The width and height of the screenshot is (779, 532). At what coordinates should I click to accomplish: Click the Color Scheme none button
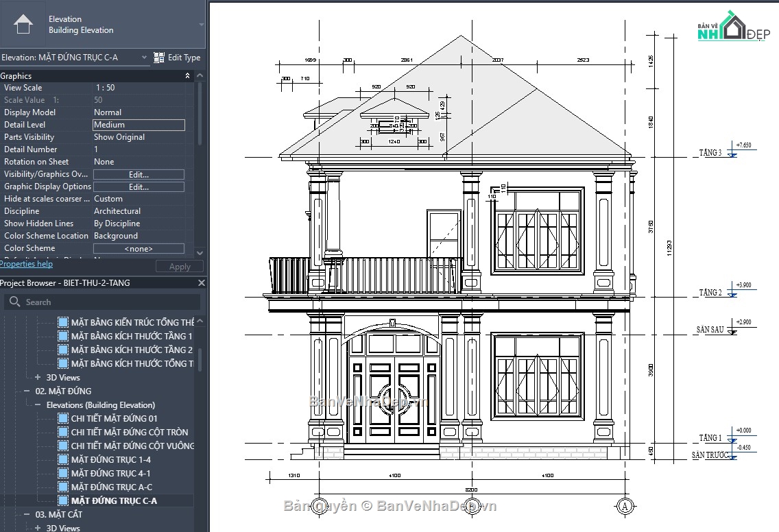click(139, 248)
